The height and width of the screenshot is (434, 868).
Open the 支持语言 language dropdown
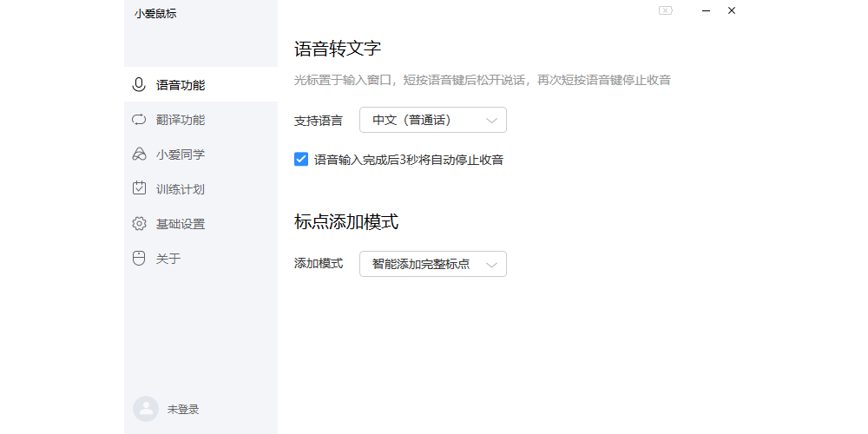[x=432, y=121]
